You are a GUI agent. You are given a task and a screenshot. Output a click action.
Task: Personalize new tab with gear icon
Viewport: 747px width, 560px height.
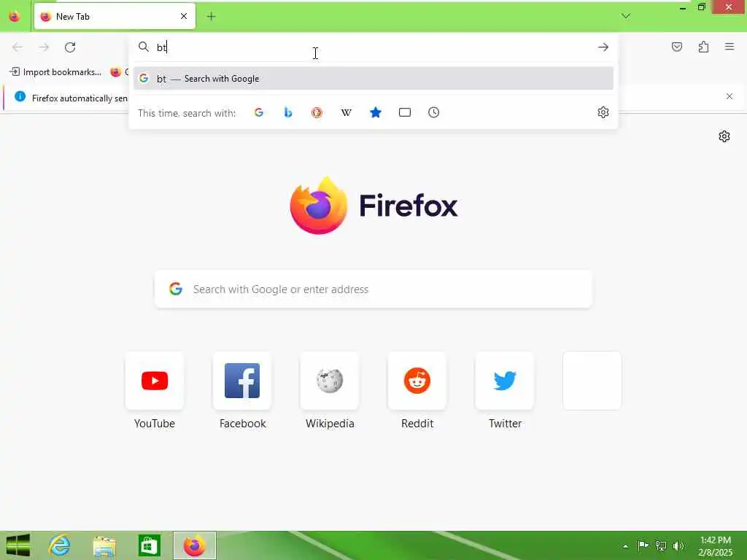(x=724, y=136)
